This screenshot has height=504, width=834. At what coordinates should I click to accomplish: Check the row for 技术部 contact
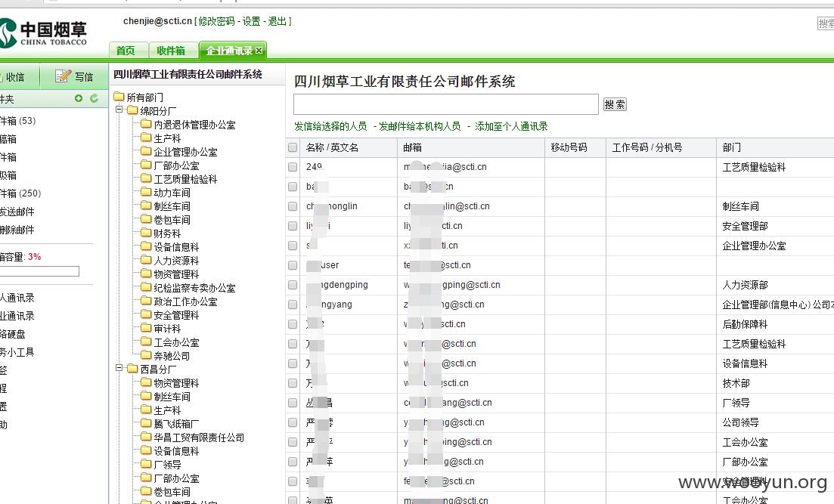click(293, 383)
